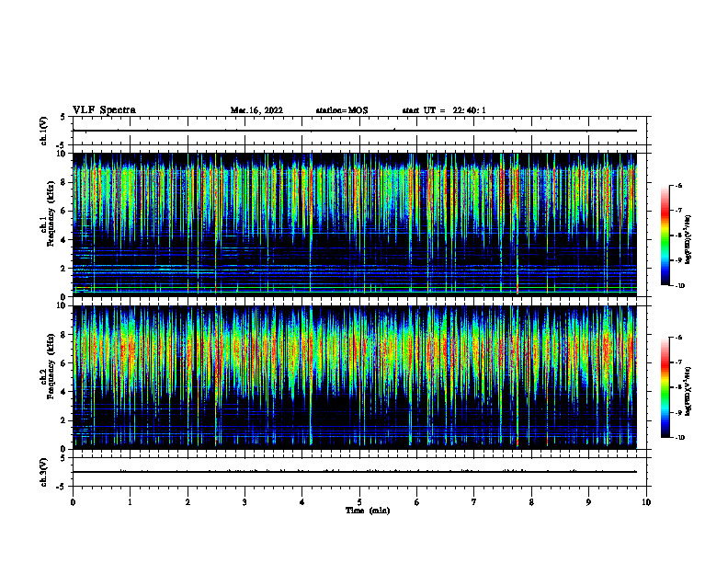
Task: Click time axis tick label "6"
Action: point(417,502)
